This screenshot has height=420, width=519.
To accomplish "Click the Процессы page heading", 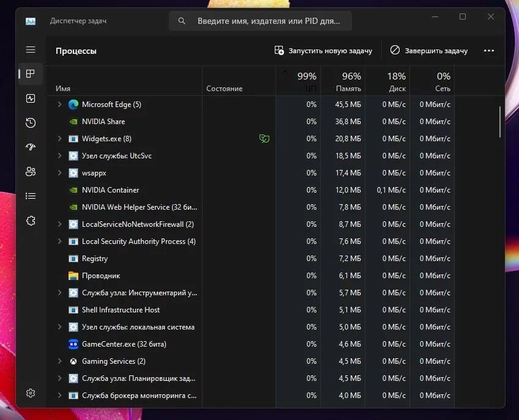I will click(76, 51).
